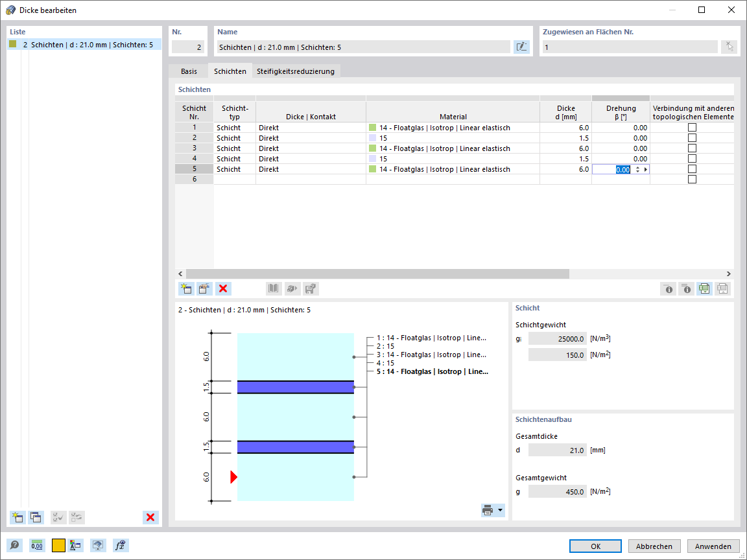
Task: Click the red triangle layer marker in preview
Action: click(233, 476)
